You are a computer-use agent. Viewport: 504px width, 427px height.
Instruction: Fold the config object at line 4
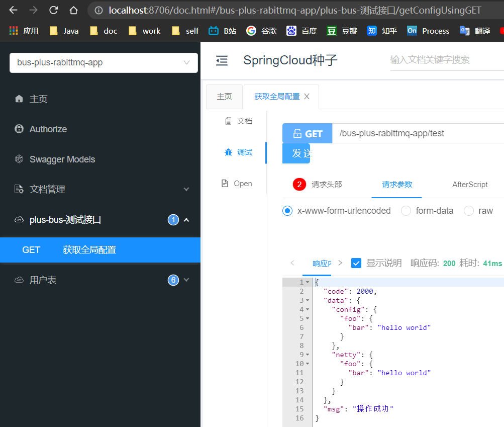308,309
